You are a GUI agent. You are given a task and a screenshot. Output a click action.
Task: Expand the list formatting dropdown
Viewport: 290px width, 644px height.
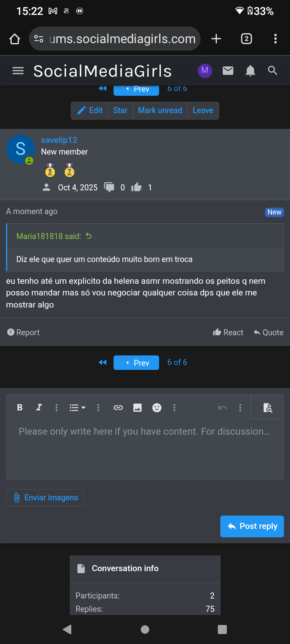pyautogui.click(x=77, y=408)
